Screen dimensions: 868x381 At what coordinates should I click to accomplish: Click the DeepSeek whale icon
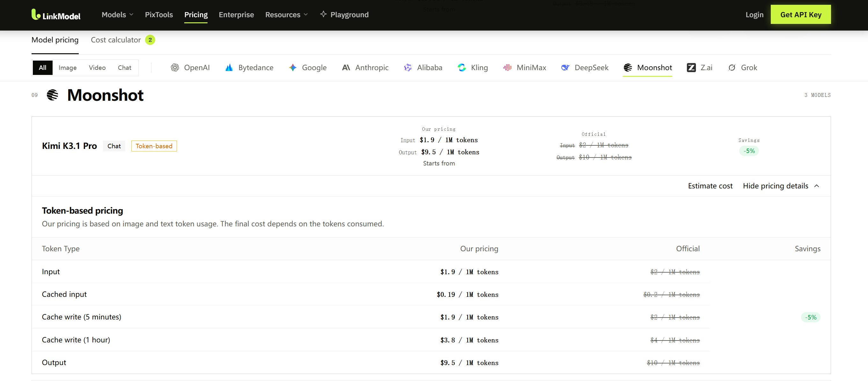coord(565,68)
